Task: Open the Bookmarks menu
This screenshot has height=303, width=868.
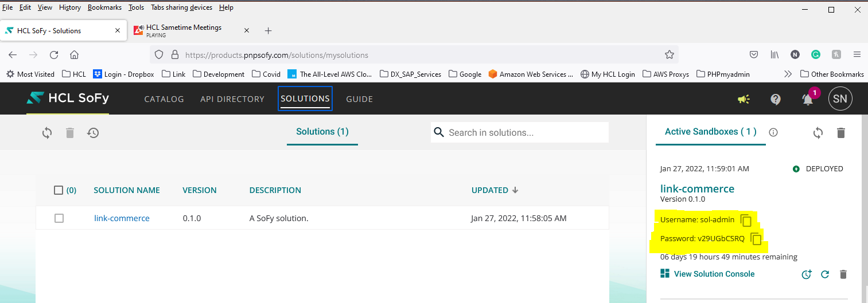Action: coord(104,7)
